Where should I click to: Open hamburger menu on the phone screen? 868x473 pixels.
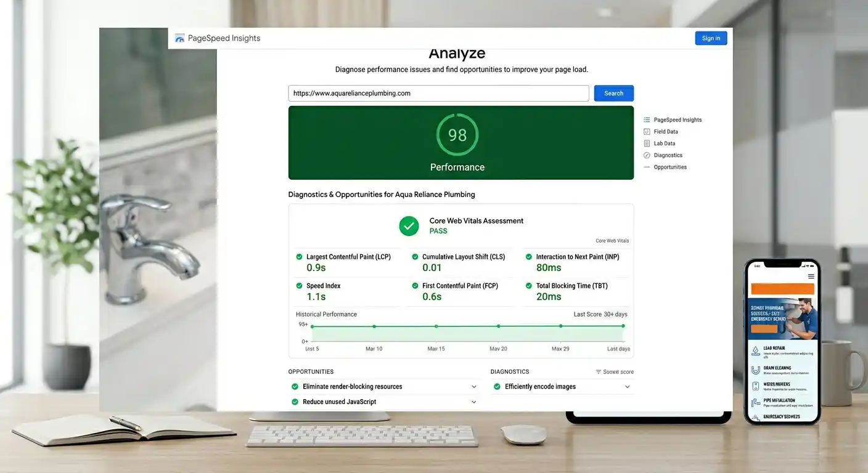pos(811,277)
